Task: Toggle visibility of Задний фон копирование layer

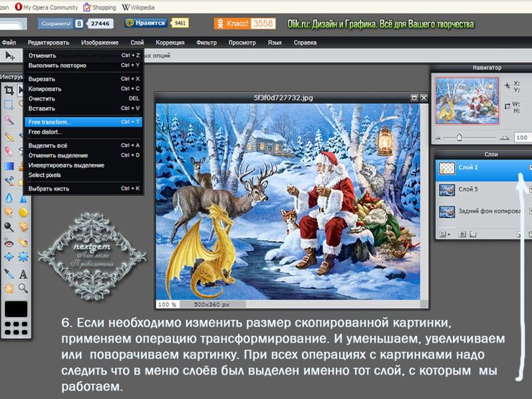Action: [x=531, y=211]
